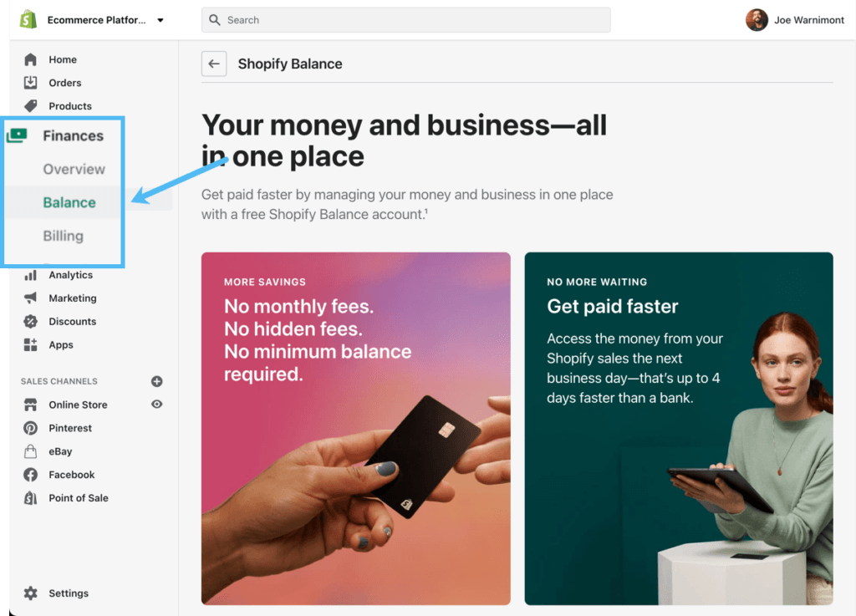Click into the Search field

point(405,20)
